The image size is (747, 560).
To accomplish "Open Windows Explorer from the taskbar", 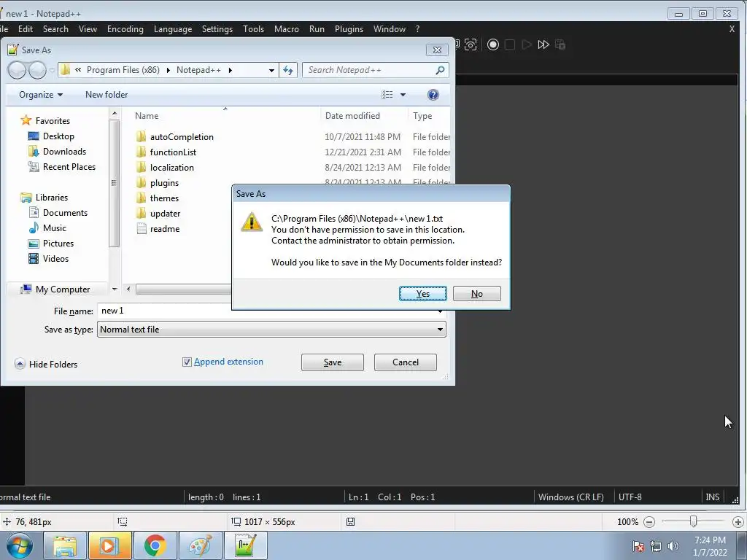I will point(65,545).
